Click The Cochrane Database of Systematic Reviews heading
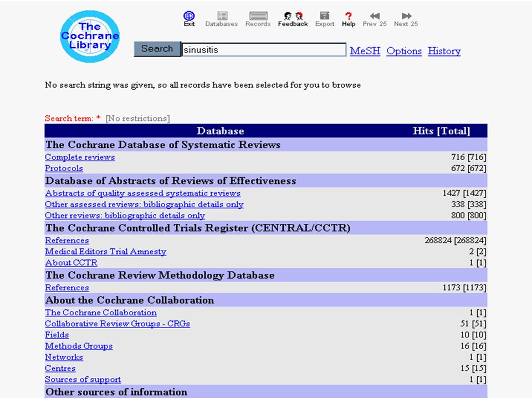Image resolution: width=532 pixels, height=399 pixels. tap(163, 145)
